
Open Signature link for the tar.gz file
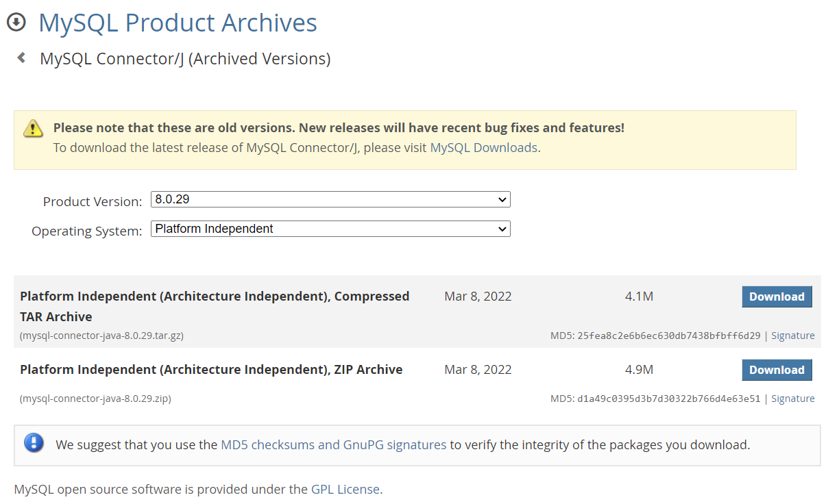(793, 336)
